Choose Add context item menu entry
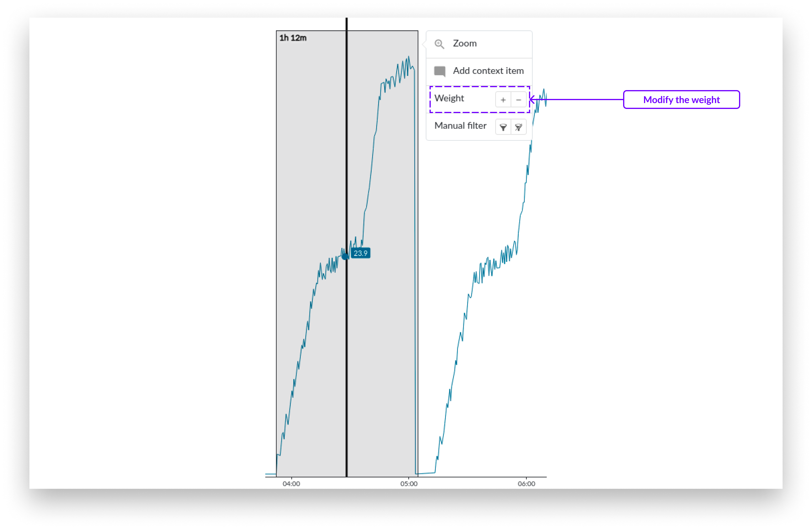Image resolution: width=812 pixels, height=530 pixels. click(x=488, y=71)
